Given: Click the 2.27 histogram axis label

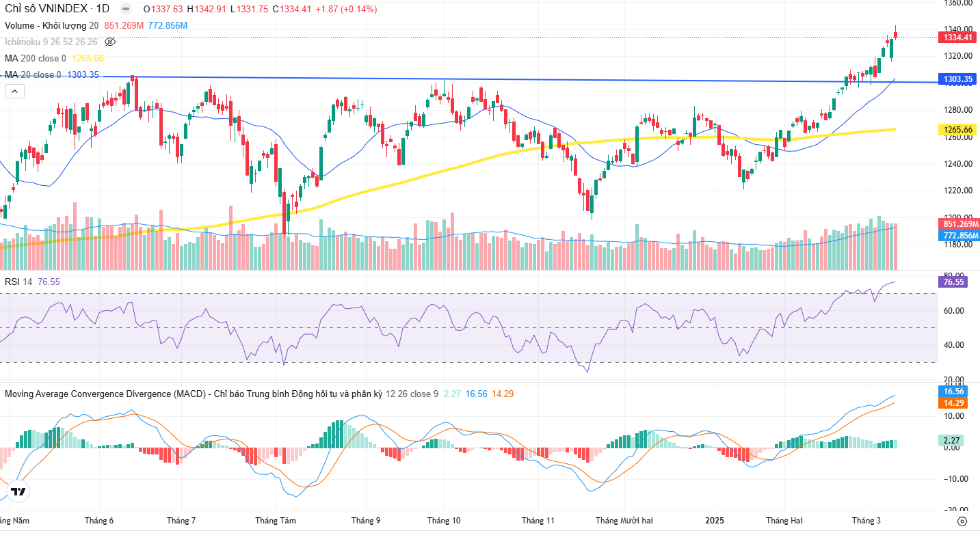Looking at the screenshot, I should 952,440.
